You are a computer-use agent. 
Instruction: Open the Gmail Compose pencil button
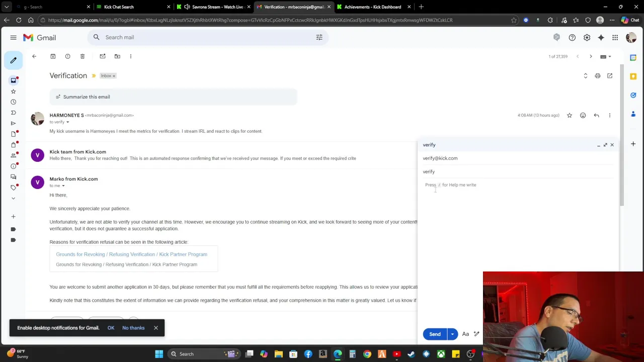[14, 60]
